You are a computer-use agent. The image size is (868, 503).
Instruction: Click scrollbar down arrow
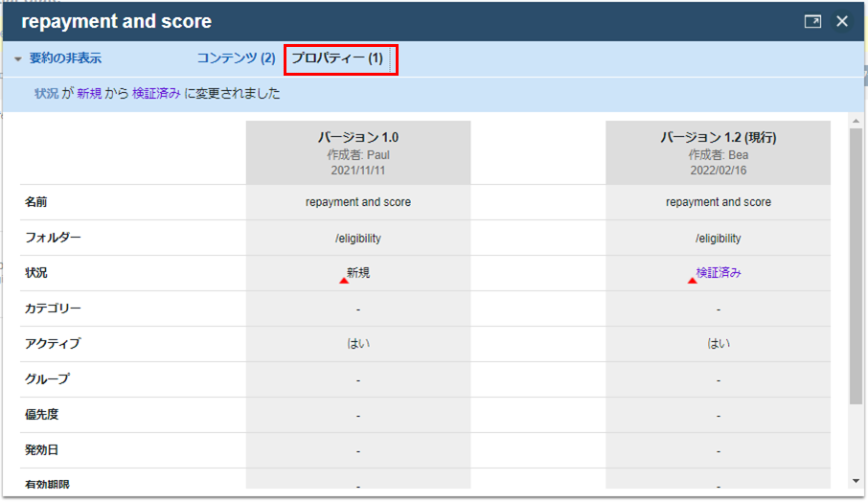pos(857,481)
